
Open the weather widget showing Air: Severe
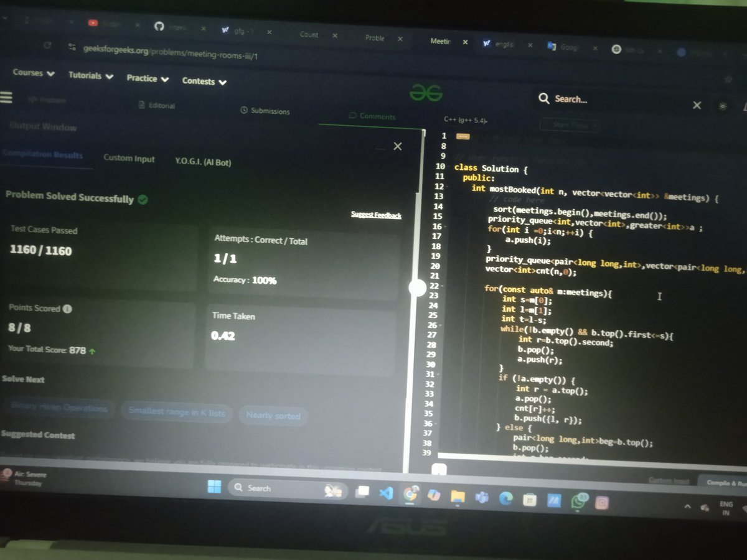[24, 478]
